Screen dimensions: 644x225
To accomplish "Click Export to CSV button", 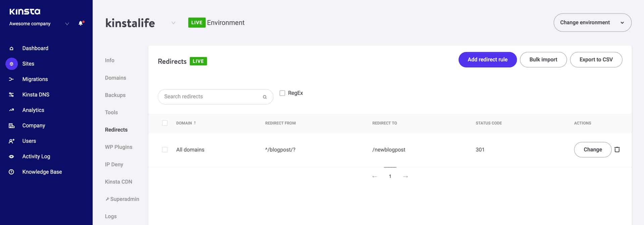I will (596, 60).
